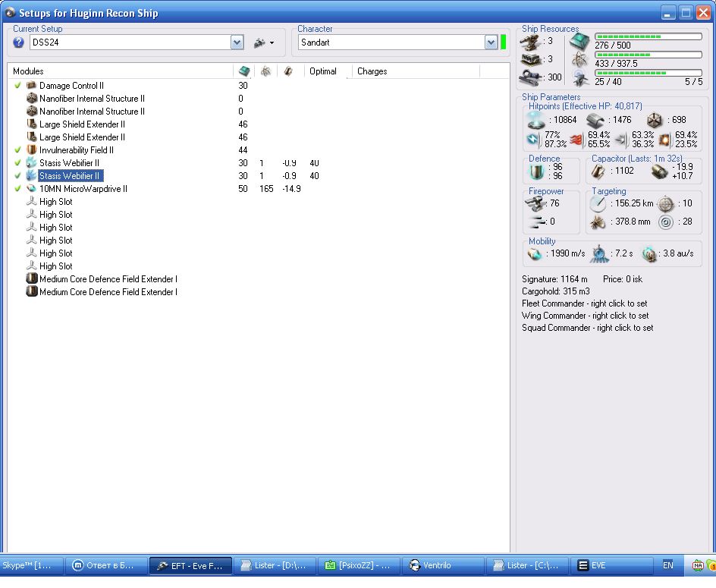716x588 pixels.
Task: Click the Invulnerability Field II module icon
Action: 32,150
